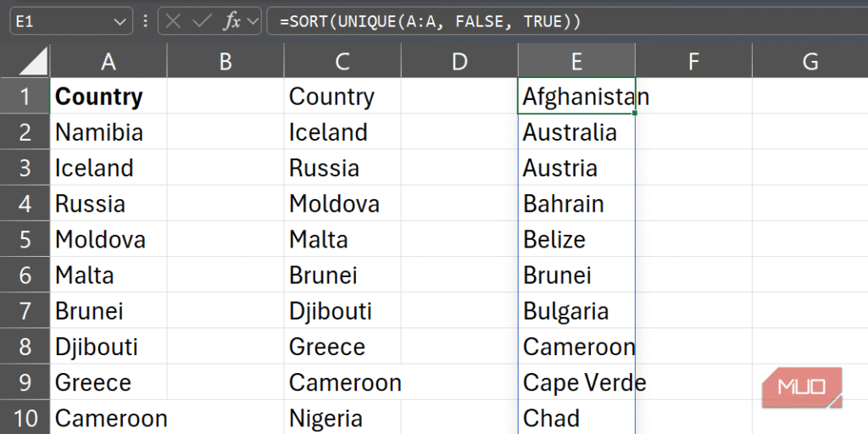Click the Cameroon cell in column C

click(342, 382)
